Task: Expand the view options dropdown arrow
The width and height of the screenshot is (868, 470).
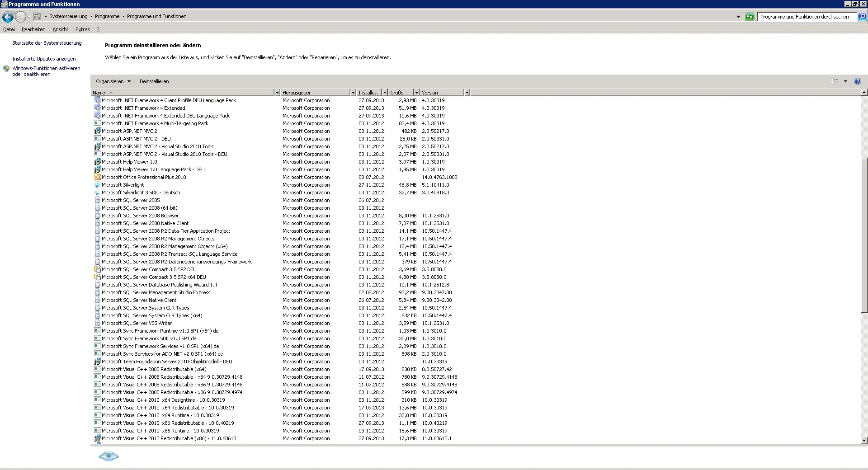Action: [845, 81]
